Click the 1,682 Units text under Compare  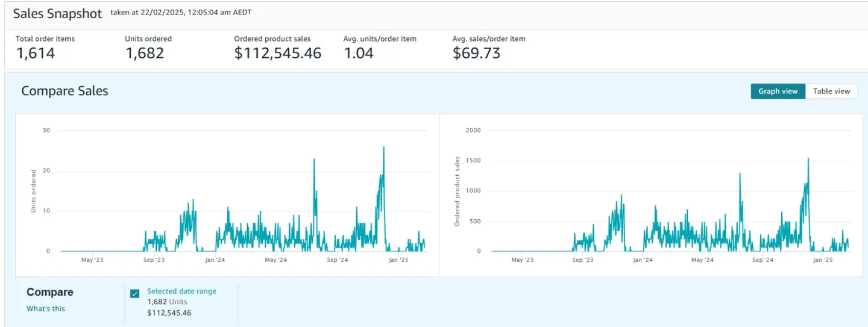point(167,302)
